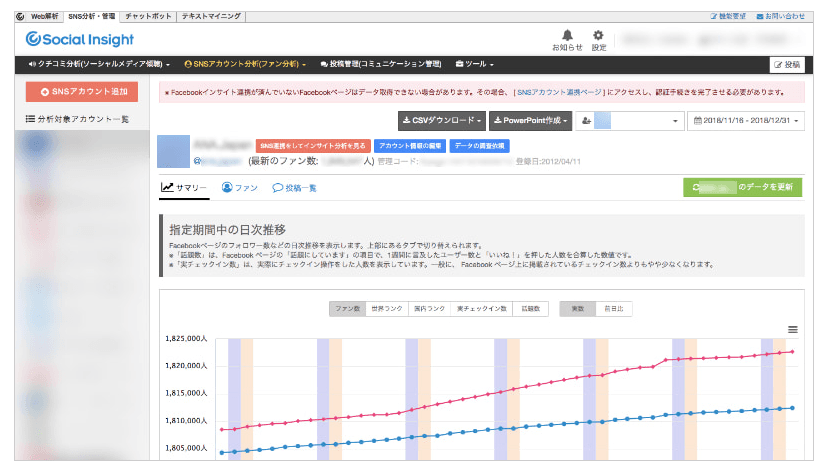Screen dimensions: 832x469
Task: Toggle chart to 前日比 view
Action: (615, 310)
